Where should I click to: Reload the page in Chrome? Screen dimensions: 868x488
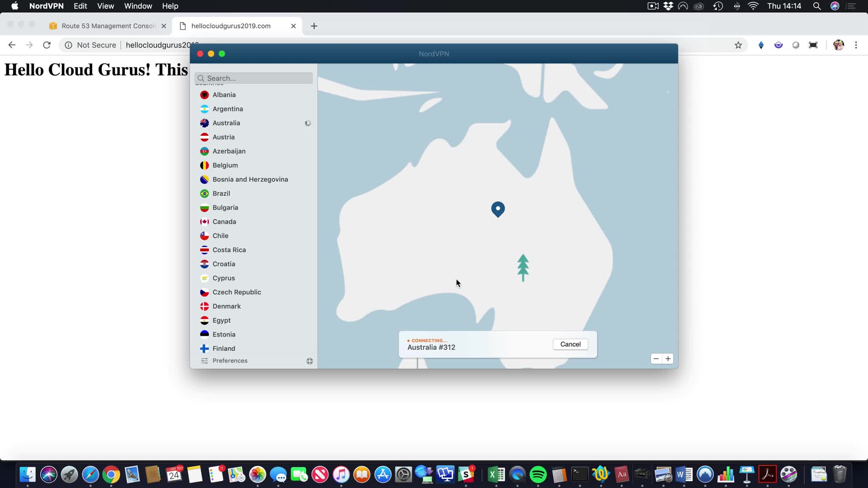click(47, 45)
